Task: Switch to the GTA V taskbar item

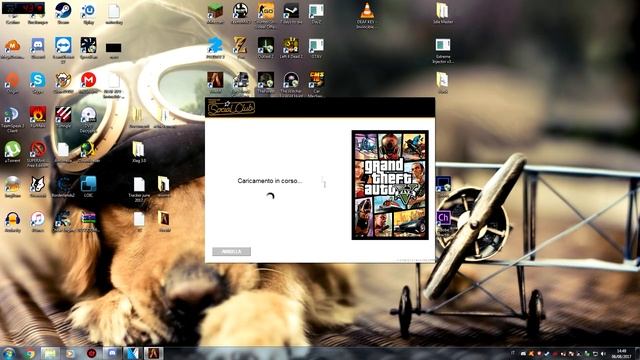Action: 153,353
